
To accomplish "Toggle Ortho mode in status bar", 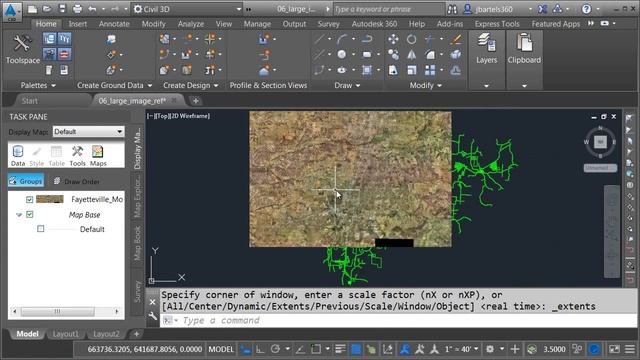I will pos(260,349).
